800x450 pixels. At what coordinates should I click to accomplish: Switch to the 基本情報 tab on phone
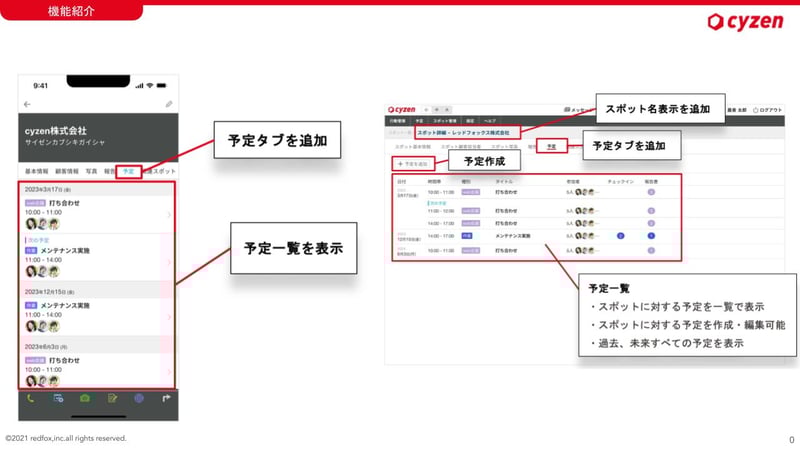click(36, 171)
